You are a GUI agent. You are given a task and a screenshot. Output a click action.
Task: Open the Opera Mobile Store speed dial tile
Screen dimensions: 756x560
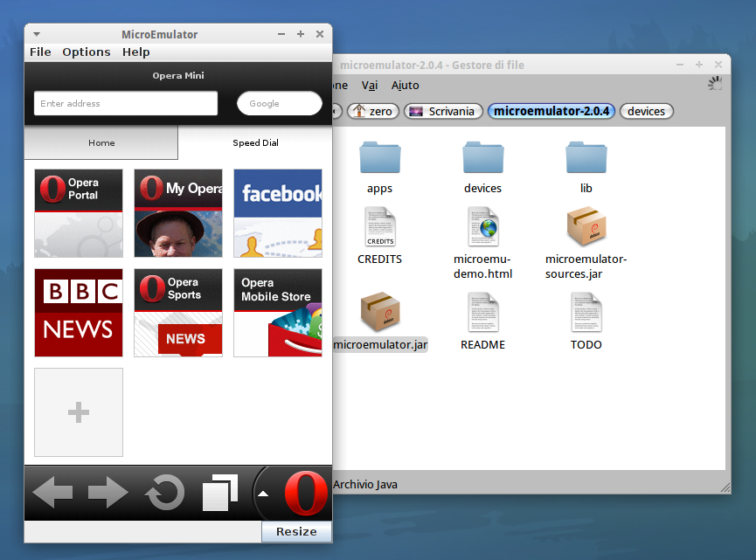click(x=278, y=313)
